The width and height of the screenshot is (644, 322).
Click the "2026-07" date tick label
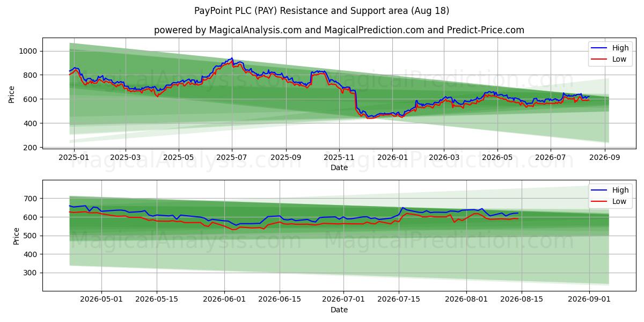coord(551,158)
